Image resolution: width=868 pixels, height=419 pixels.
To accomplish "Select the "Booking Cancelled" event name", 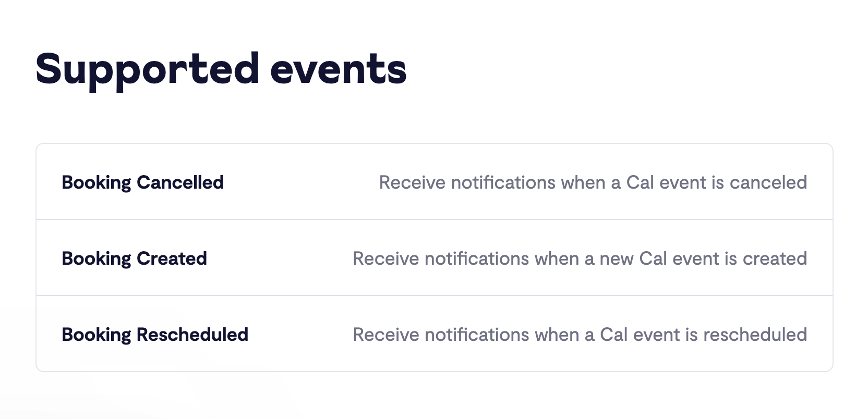I will click(x=142, y=182).
